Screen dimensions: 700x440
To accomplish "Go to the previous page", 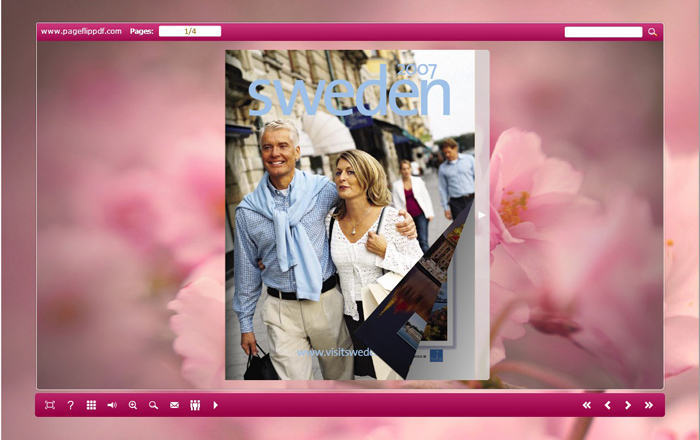I will click(x=607, y=405).
